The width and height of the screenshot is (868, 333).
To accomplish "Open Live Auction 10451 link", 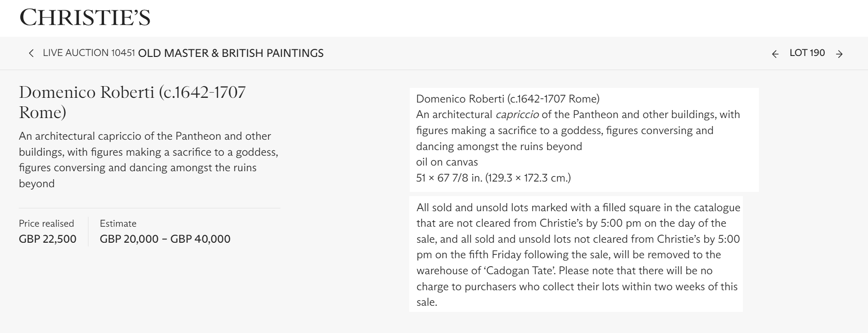I will tap(88, 53).
